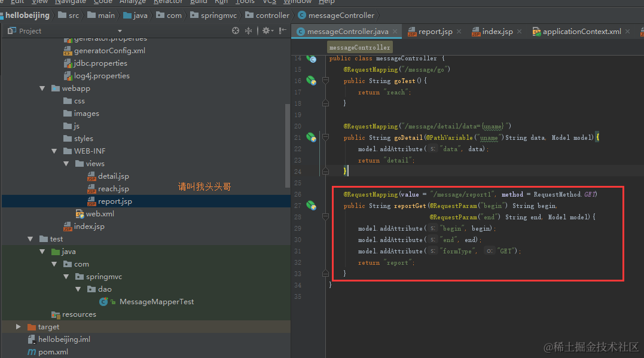Image resolution: width=644 pixels, height=358 pixels.
Task: Select the styles folder
Action: pos(83,139)
